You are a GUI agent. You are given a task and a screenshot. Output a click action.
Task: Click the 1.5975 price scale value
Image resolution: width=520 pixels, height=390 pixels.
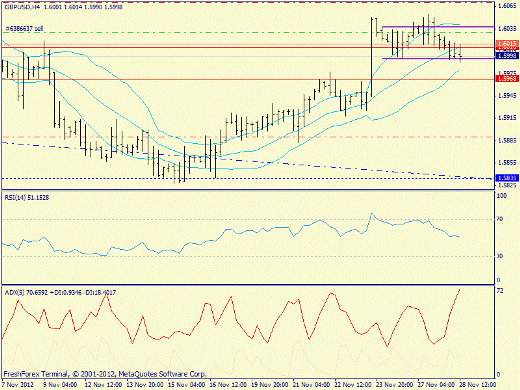click(507, 73)
